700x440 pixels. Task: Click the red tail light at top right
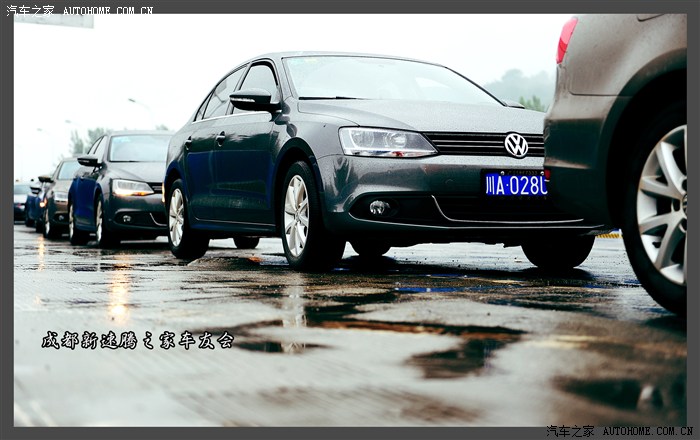[x=566, y=40]
